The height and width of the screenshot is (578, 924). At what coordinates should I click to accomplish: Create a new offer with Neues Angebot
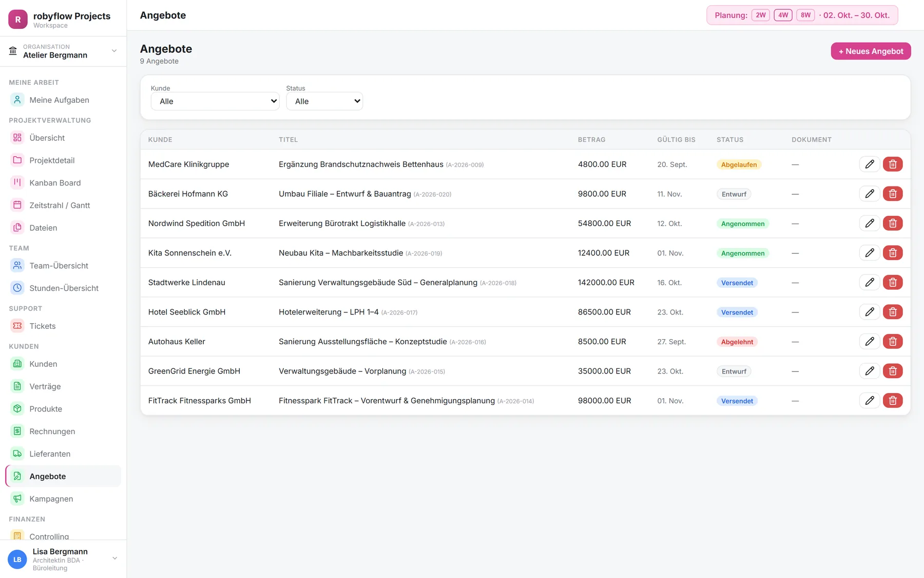click(871, 51)
